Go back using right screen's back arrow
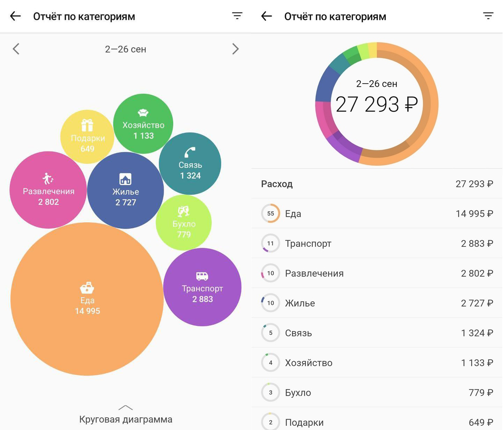This screenshot has width=504, height=430. pos(266,16)
